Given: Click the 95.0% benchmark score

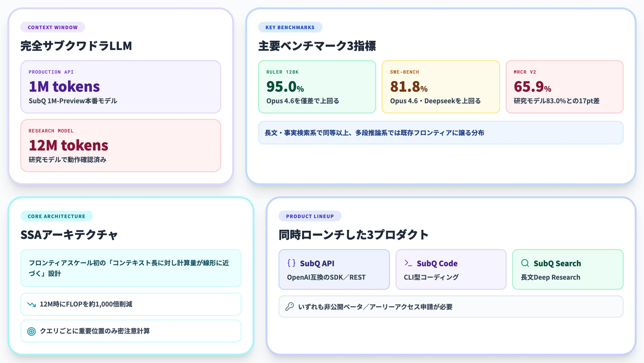Looking at the screenshot, I should tap(285, 87).
